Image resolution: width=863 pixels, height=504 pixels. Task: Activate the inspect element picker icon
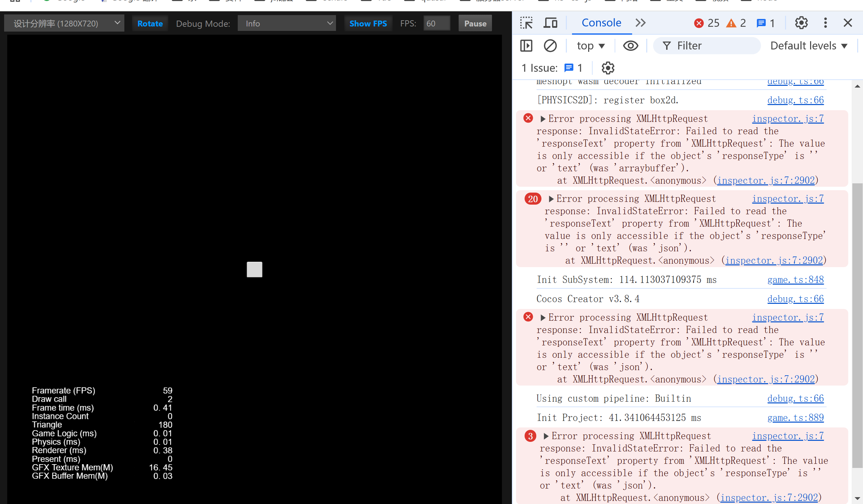pos(526,23)
